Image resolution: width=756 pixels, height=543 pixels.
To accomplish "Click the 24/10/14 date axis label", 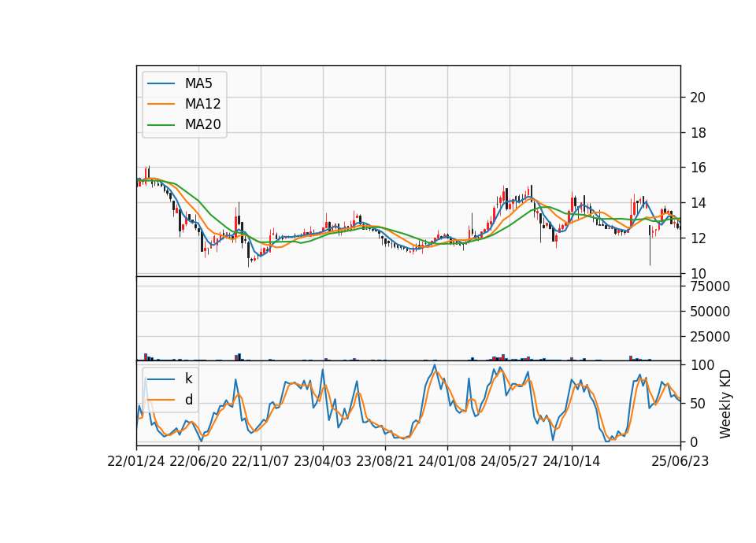I will tap(572, 461).
